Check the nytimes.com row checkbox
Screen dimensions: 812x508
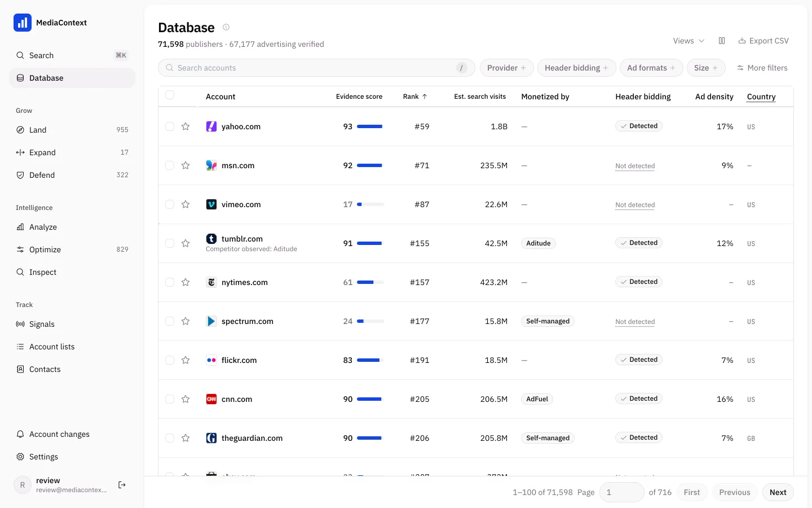point(170,282)
